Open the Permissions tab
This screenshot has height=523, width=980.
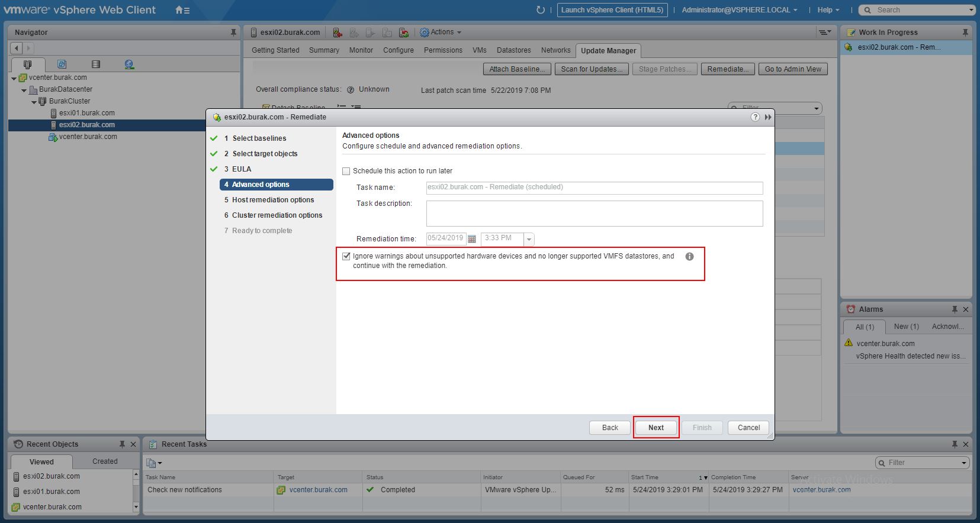point(443,50)
